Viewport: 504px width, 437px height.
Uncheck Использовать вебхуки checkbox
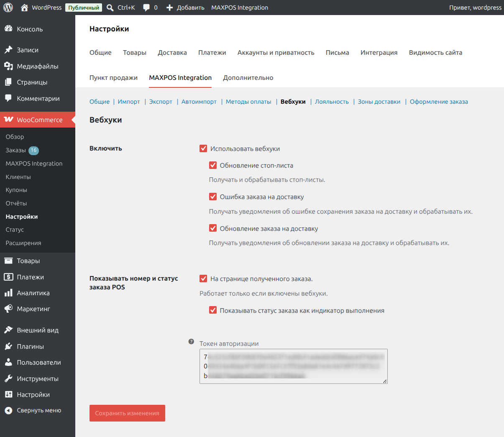coord(203,148)
